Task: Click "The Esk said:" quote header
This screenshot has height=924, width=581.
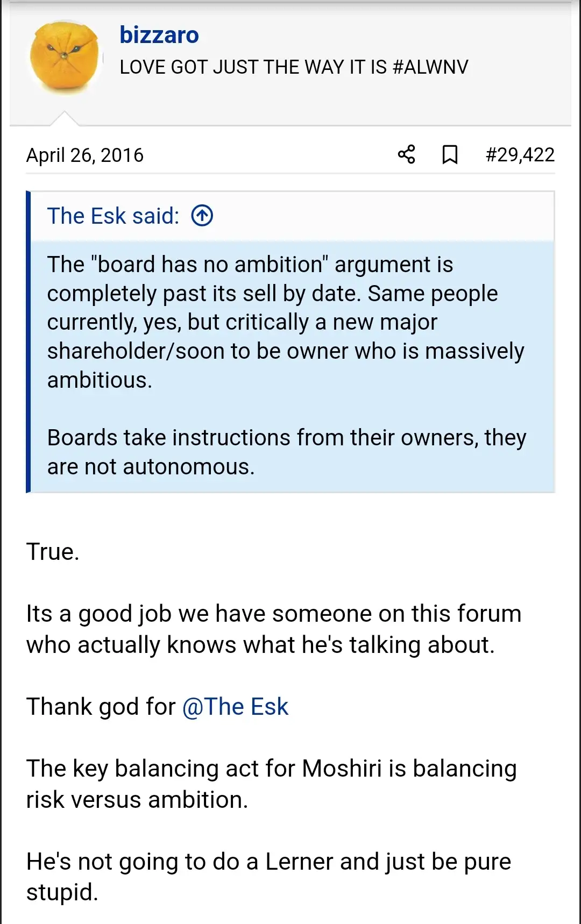Action: 113,216
